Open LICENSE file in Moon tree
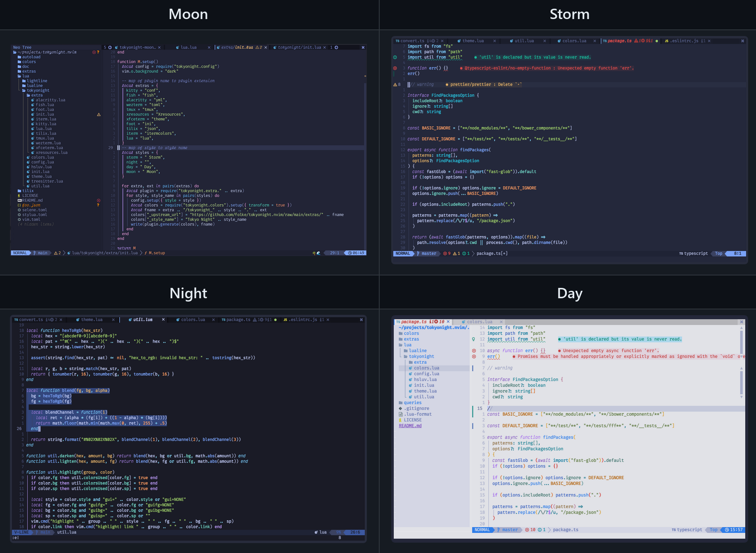756x553 pixels. click(x=28, y=196)
